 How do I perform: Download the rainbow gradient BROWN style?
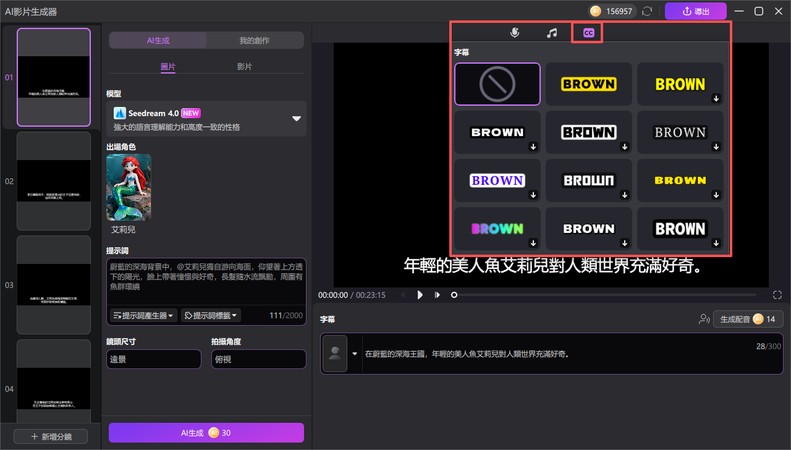click(533, 243)
